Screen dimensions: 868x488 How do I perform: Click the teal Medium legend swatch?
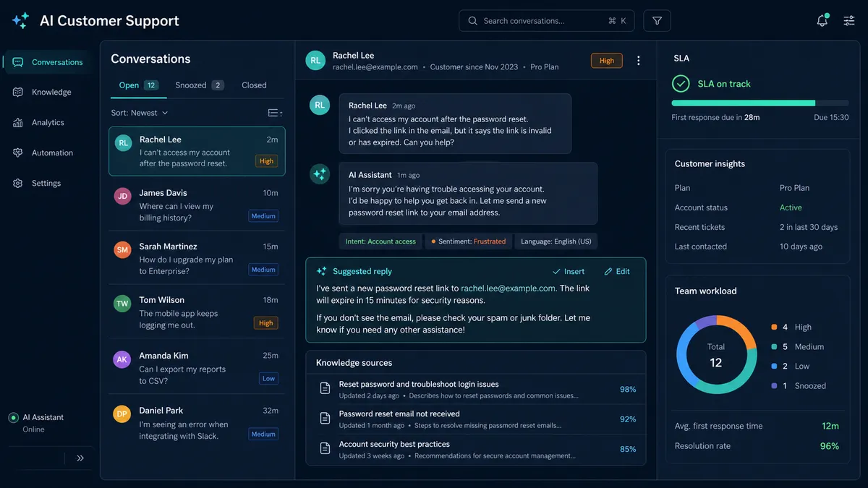[x=775, y=347]
